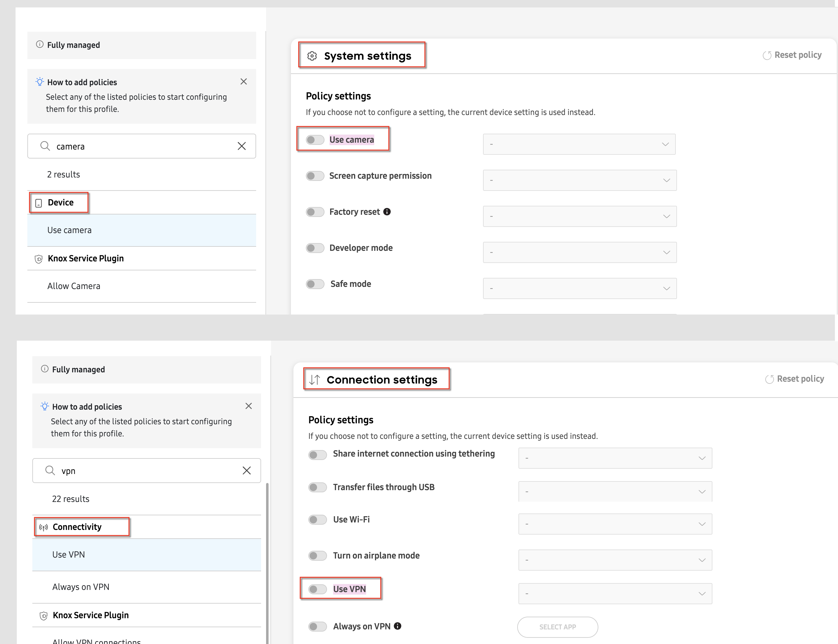The height and width of the screenshot is (644, 838).
Task: Toggle Screen capture permission switch
Action: [315, 176]
